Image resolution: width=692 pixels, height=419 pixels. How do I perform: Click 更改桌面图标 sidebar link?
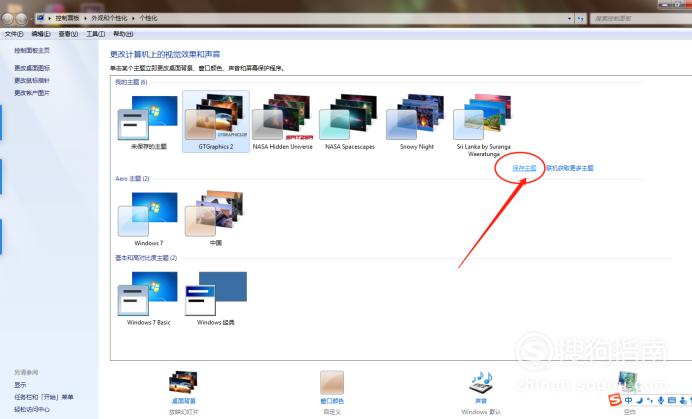tap(32, 68)
